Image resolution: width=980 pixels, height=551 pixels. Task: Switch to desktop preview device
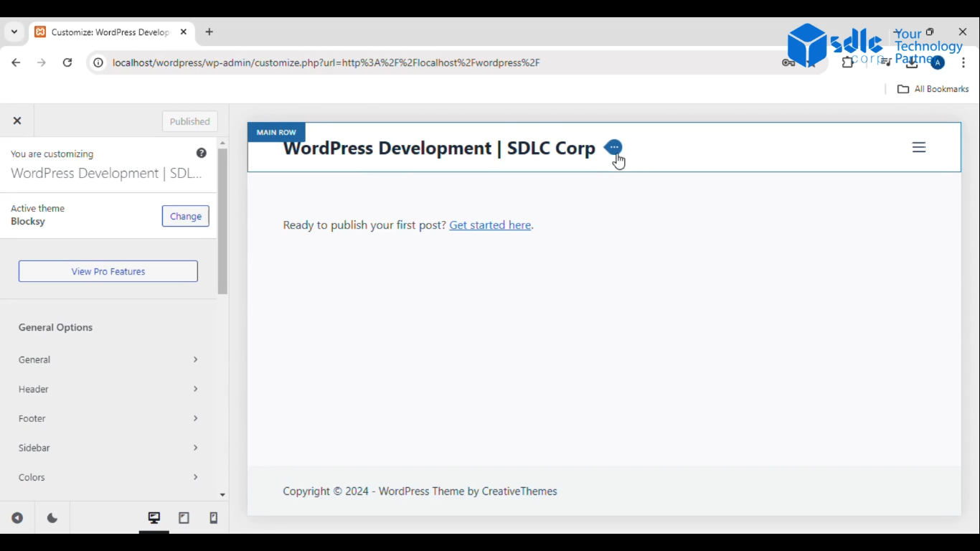pyautogui.click(x=154, y=518)
